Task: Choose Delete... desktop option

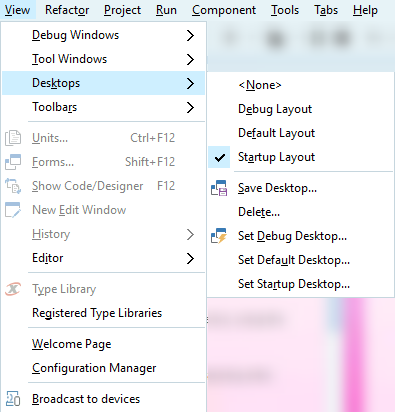Action: (300, 212)
